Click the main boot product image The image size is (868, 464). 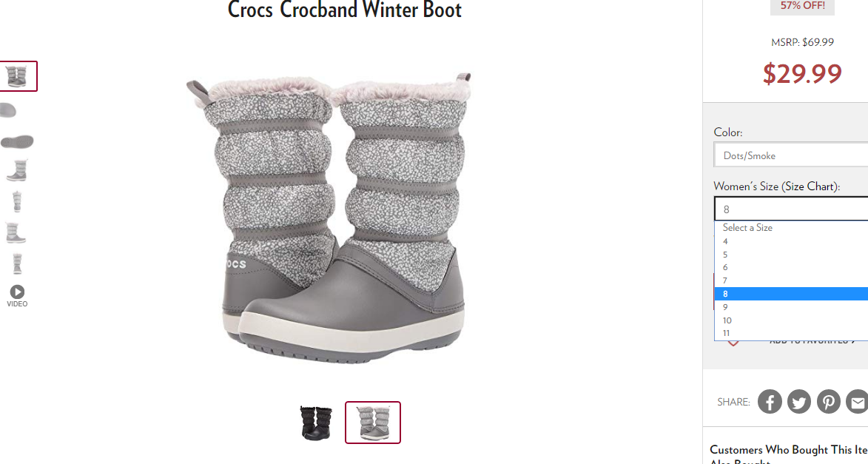pos(329,218)
